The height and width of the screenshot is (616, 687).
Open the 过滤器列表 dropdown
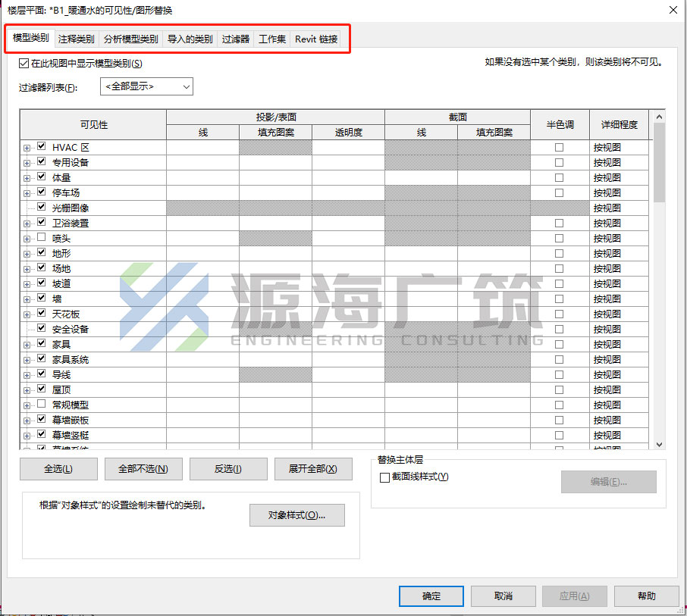pyautogui.click(x=147, y=86)
